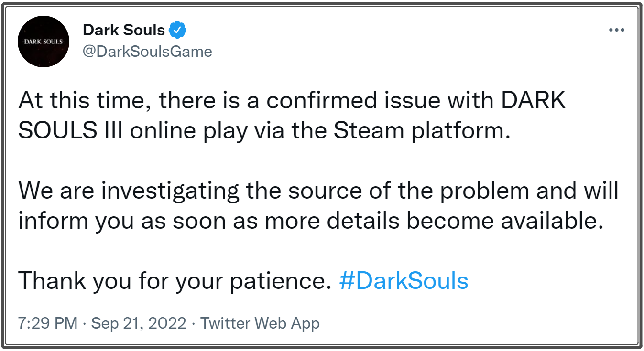Click the Dark Souls profile avatar
This screenshot has height=351, width=644.
43,42
